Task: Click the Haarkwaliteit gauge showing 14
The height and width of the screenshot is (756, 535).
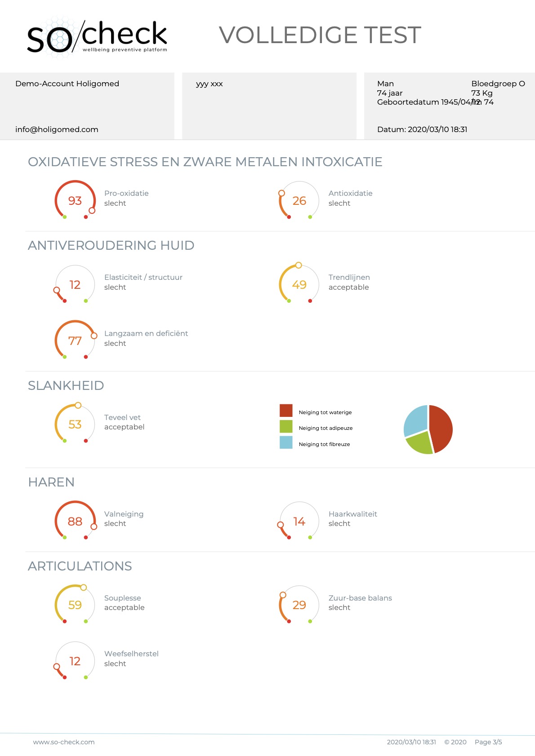Action: click(299, 521)
